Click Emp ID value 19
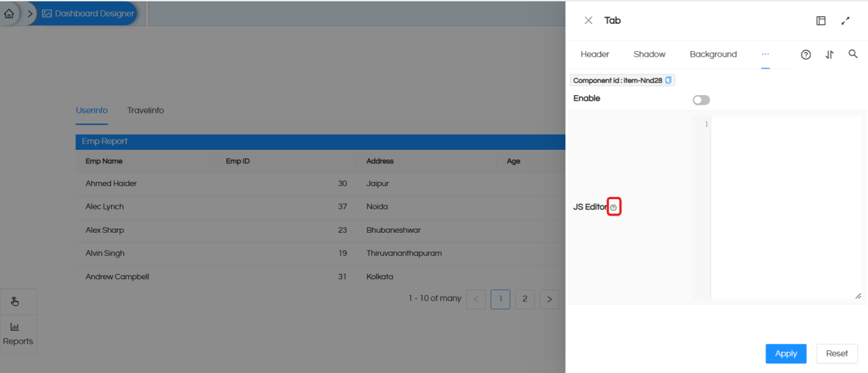868x373 pixels. (343, 253)
